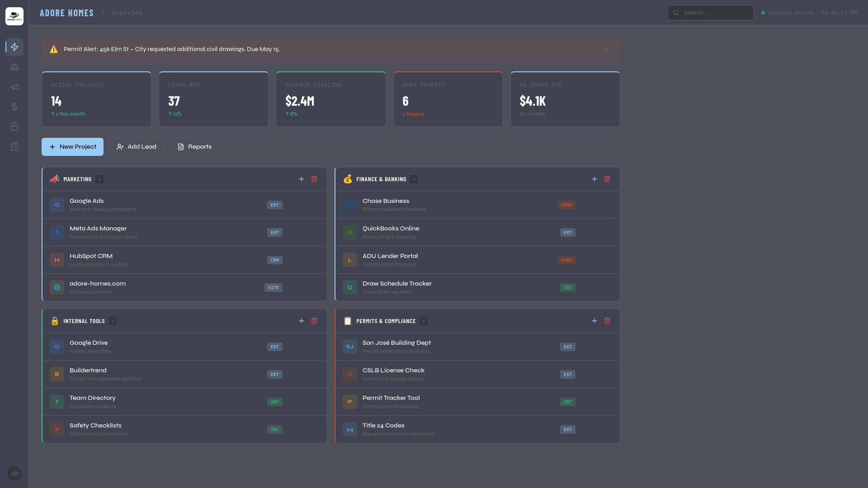Image resolution: width=868 pixels, height=488 pixels.
Task: Open the Google Ads link
Action: coord(184,205)
